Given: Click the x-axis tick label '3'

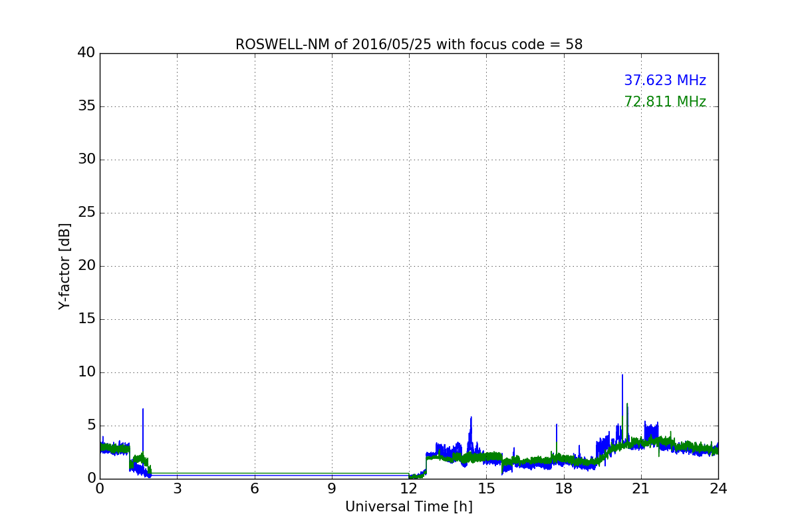Looking at the screenshot, I should pyautogui.click(x=177, y=489).
